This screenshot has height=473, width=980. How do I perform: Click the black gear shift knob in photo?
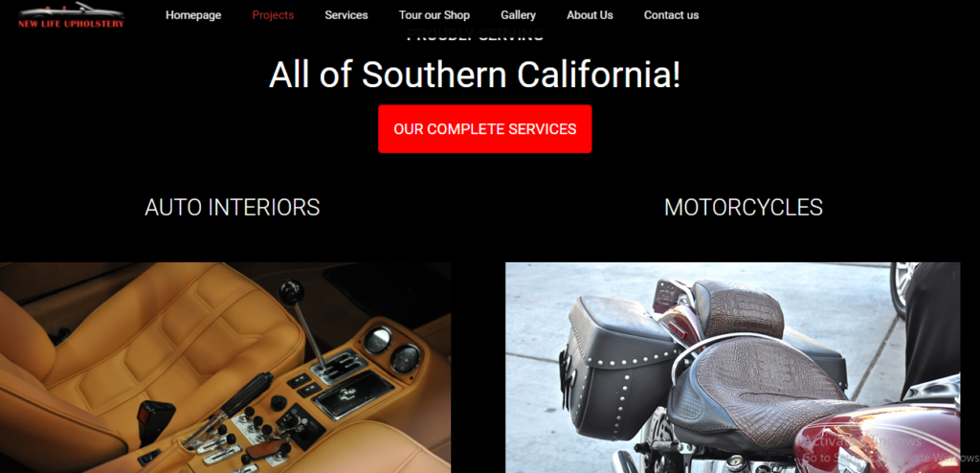click(291, 291)
